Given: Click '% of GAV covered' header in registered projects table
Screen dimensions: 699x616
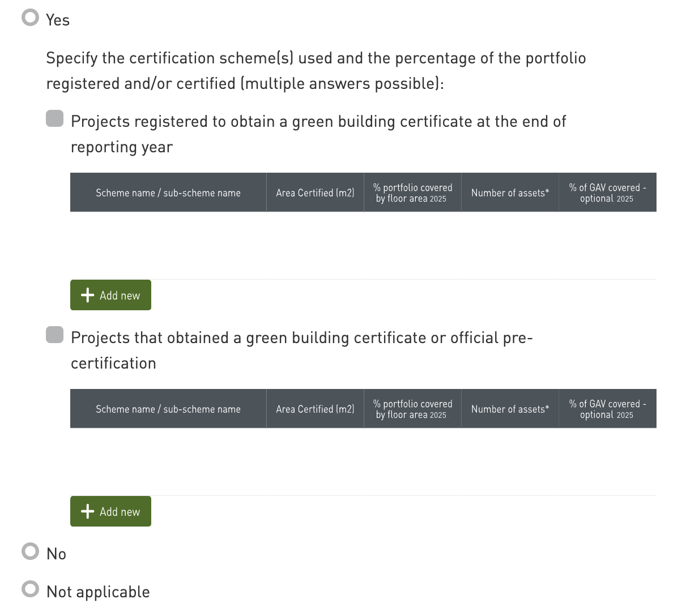Looking at the screenshot, I should (607, 192).
